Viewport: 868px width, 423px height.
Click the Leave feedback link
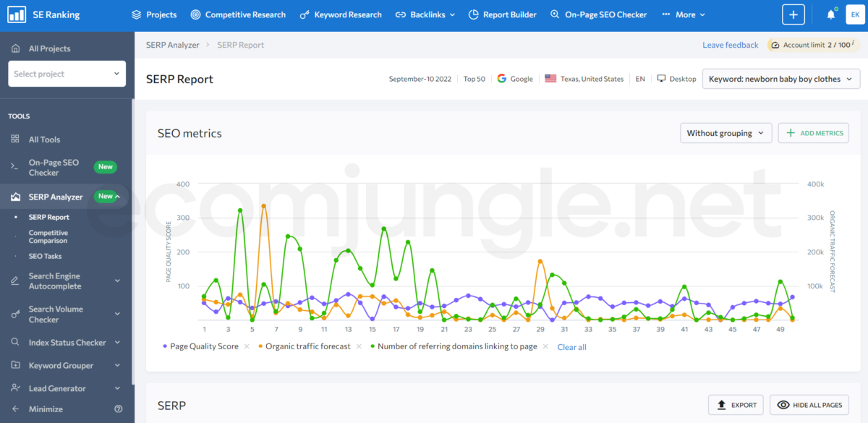[730, 45]
